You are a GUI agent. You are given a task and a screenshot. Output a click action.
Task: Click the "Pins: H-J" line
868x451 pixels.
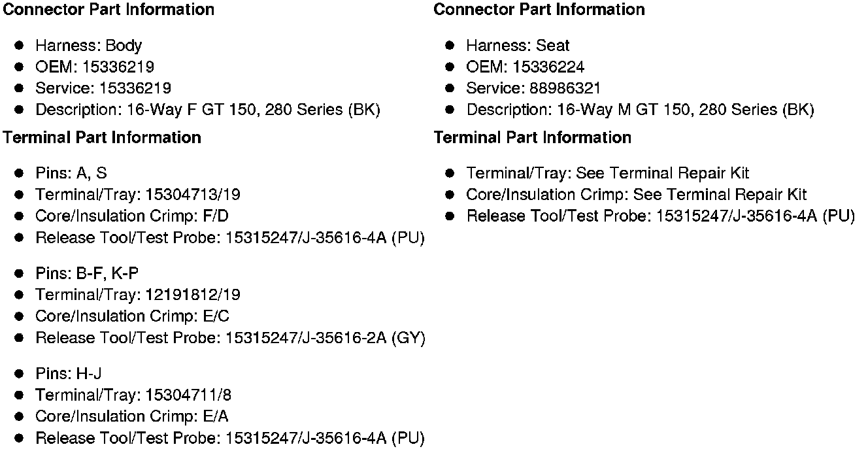tap(69, 374)
